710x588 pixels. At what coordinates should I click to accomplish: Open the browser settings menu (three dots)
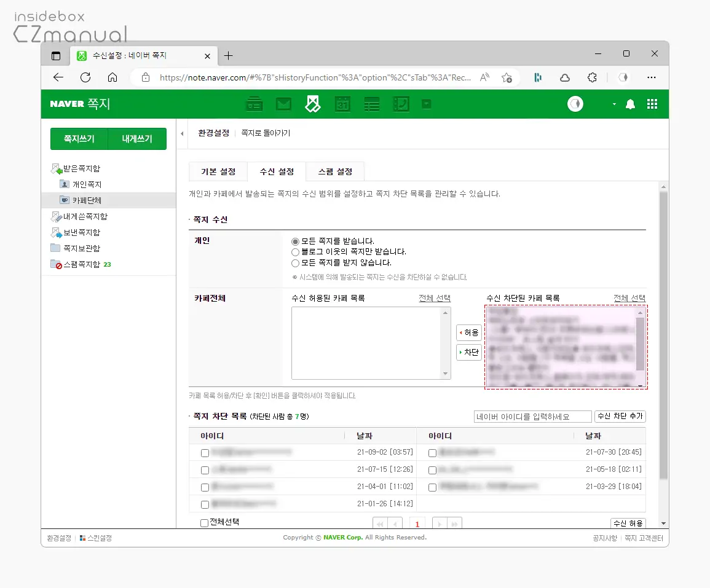tap(652, 77)
